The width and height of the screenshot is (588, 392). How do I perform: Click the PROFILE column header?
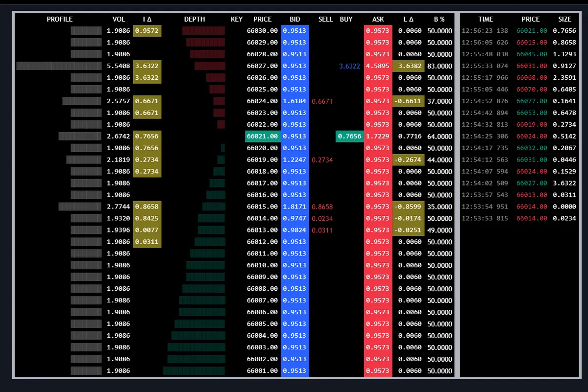[x=59, y=19]
